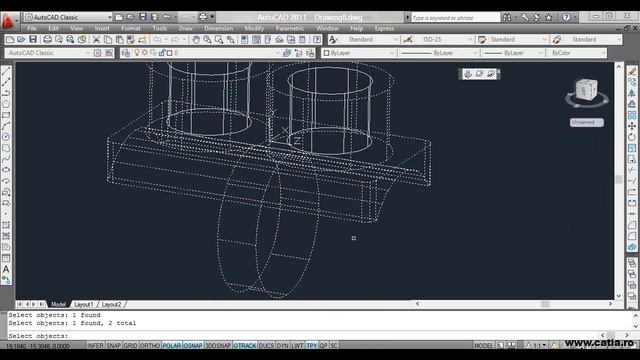Open the Dimension menu
The image size is (640, 360).
(218, 29)
